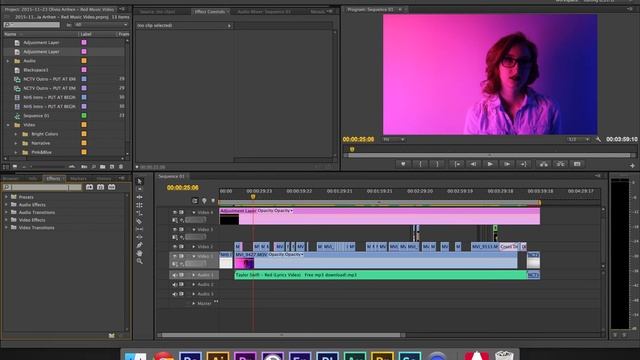Image resolution: width=640 pixels, height=360 pixels.
Task: Click the green label swatch for Sequence 01
Action: tap(84, 116)
